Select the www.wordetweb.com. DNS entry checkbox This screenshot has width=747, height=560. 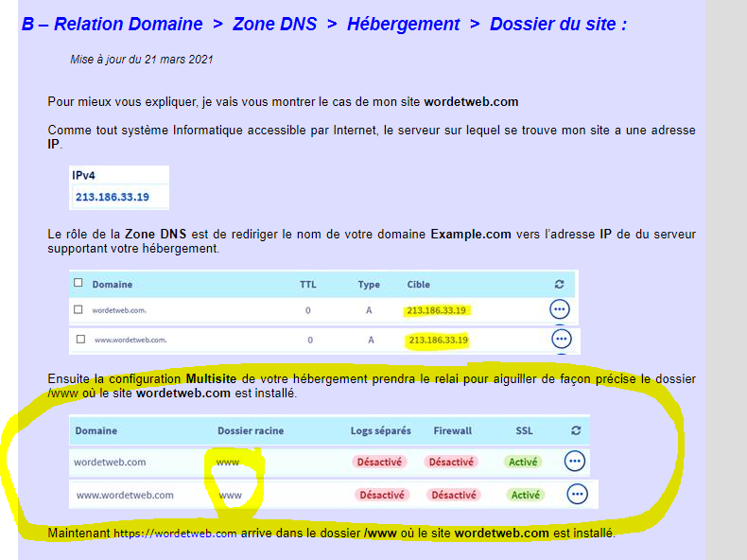coord(80,339)
